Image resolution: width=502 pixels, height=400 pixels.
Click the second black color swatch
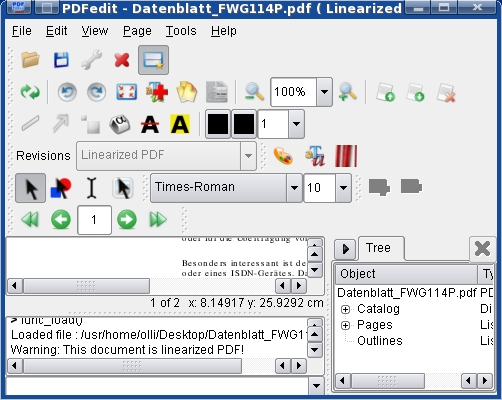tap(244, 124)
